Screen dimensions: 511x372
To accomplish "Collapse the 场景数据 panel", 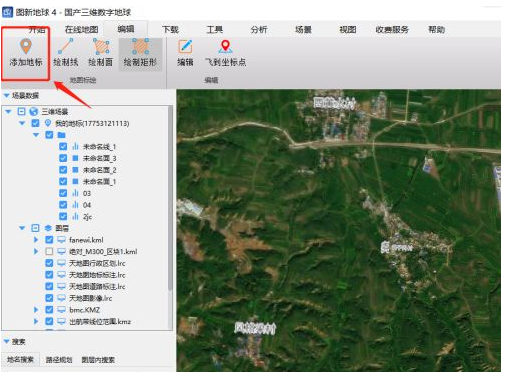I will (6, 96).
